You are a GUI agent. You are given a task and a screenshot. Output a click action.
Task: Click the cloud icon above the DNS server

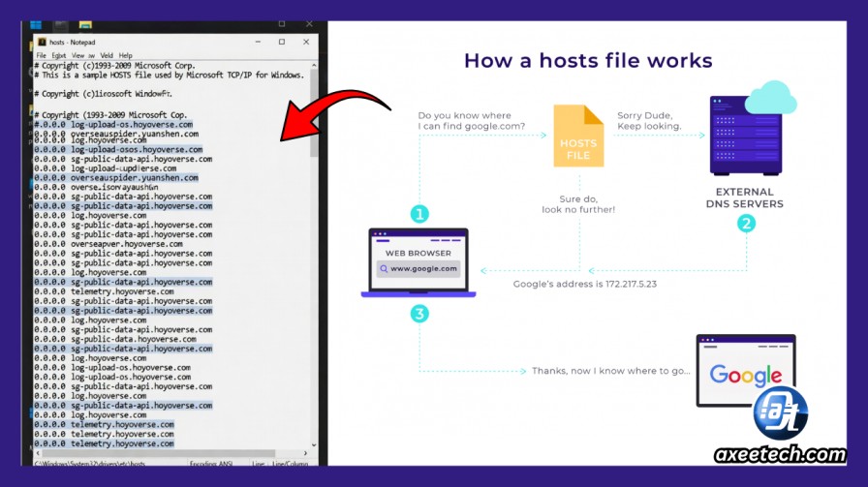770,98
